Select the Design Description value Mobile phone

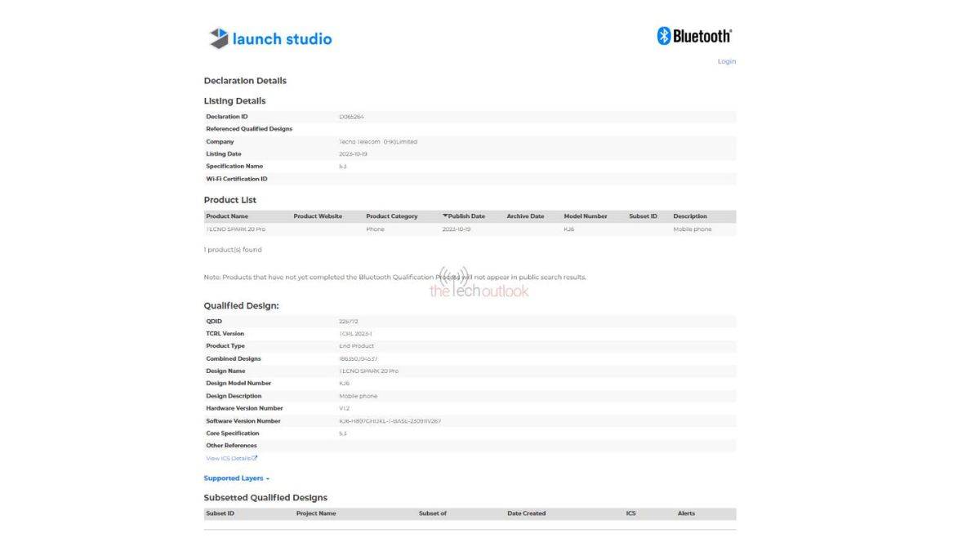coord(359,396)
